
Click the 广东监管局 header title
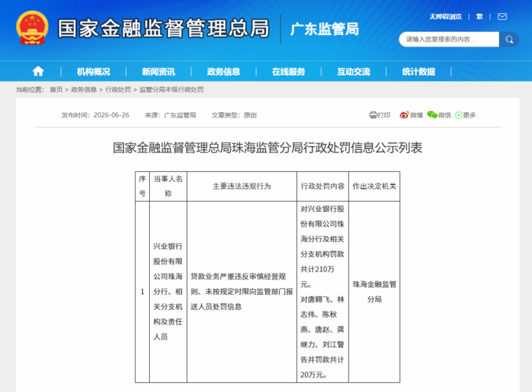point(325,29)
